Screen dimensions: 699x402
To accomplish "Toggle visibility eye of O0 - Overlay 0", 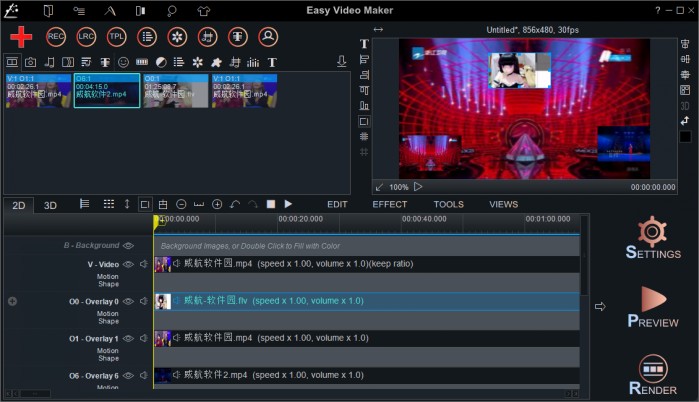I will pyautogui.click(x=128, y=301).
